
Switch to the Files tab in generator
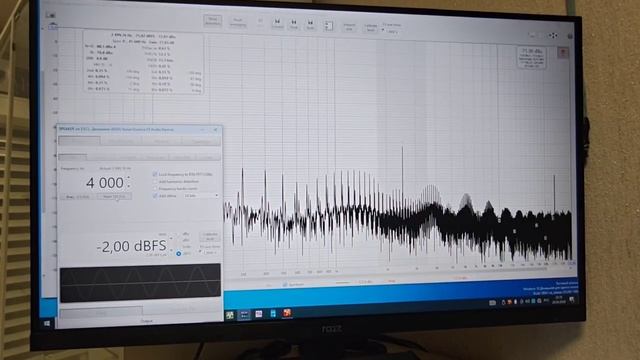200,141
